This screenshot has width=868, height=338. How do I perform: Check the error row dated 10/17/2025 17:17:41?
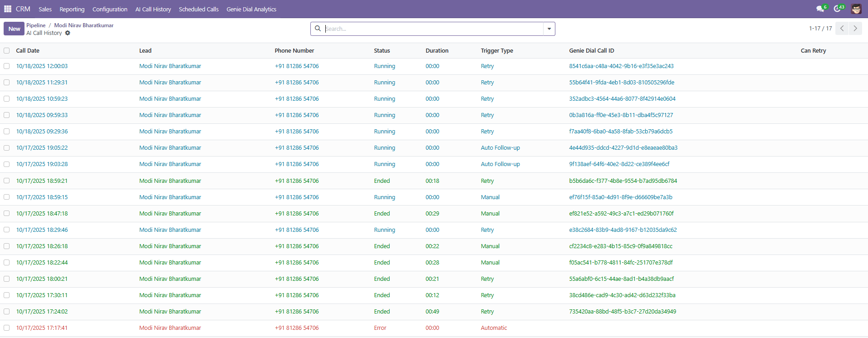[x=6, y=328]
